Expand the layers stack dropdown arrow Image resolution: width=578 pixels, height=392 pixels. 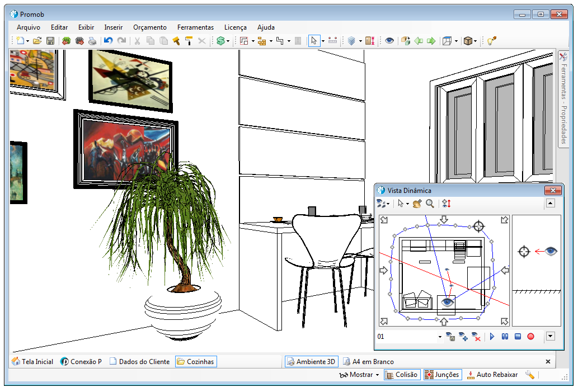click(360, 41)
